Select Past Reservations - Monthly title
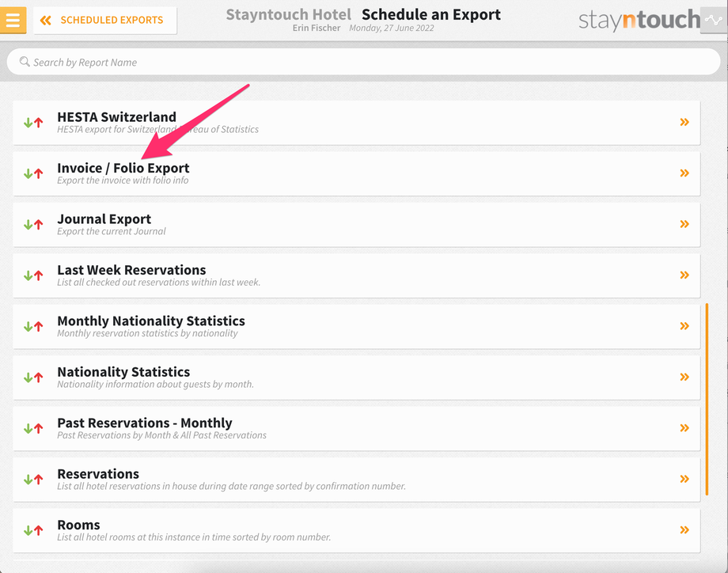 coord(144,423)
